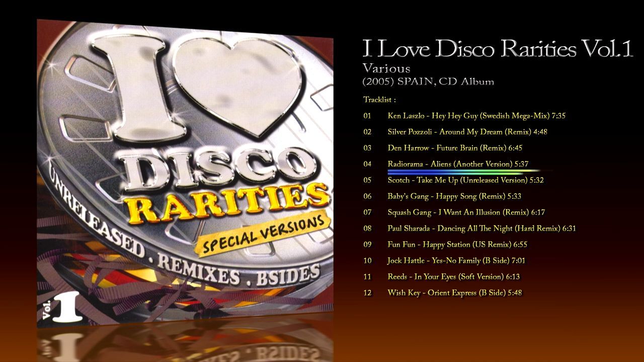Image resolution: width=644 pixels, height=362 pixels.
Task: Select track Squash Gang - I Want An Illusion
Action: click(466, 212)
